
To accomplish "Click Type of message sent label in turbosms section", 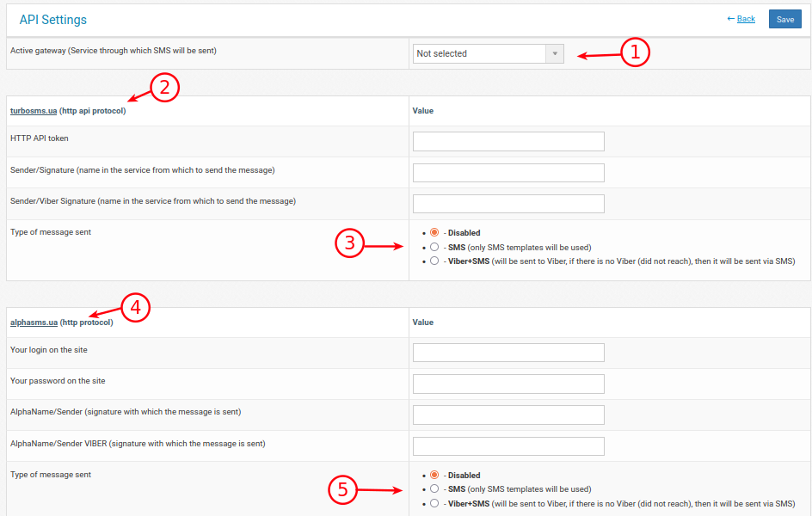I will point(51,232).
